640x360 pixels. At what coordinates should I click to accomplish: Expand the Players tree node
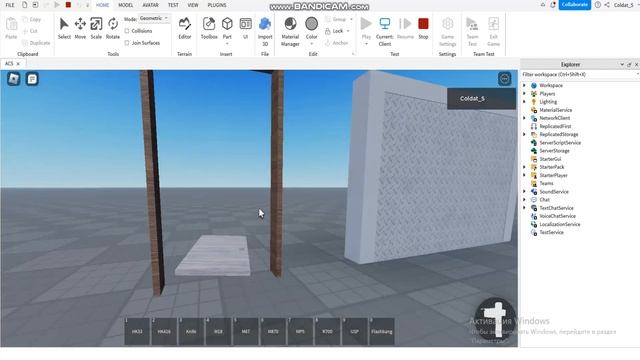(524, 93)
